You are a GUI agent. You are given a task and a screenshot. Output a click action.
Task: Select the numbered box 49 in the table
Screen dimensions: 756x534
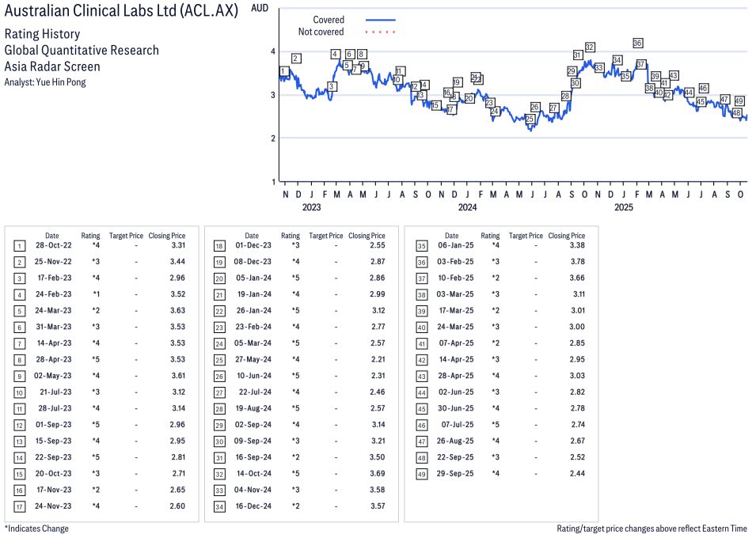tap(420, 473)
